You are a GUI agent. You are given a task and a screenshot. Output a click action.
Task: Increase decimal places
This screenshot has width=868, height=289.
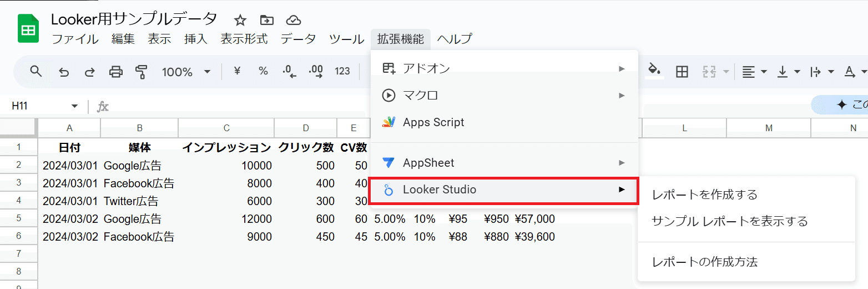point(316,71)
